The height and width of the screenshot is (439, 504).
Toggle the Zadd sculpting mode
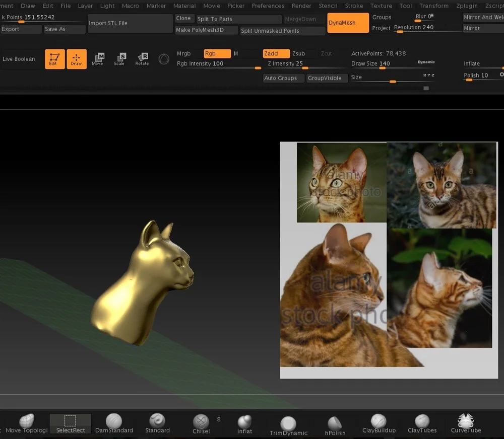[x=276, y=53]
